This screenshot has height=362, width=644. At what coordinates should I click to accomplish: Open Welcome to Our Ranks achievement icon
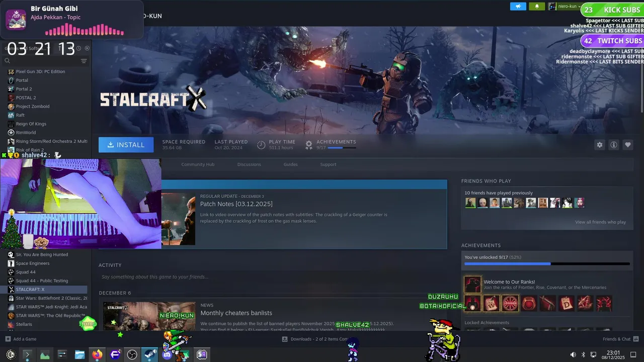tap(472, 285)
